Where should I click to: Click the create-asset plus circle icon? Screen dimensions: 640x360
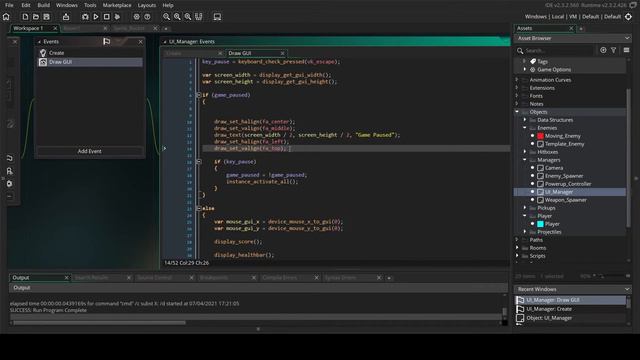(x=603, y=50)
